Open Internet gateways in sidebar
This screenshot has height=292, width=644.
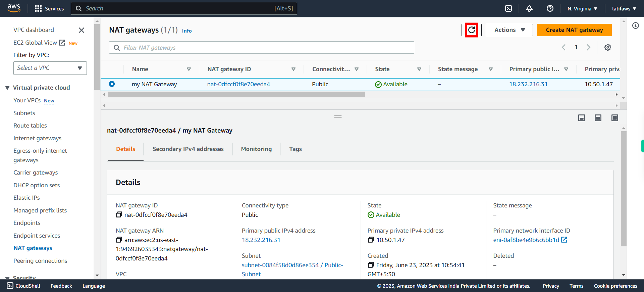tap(37, 138)
